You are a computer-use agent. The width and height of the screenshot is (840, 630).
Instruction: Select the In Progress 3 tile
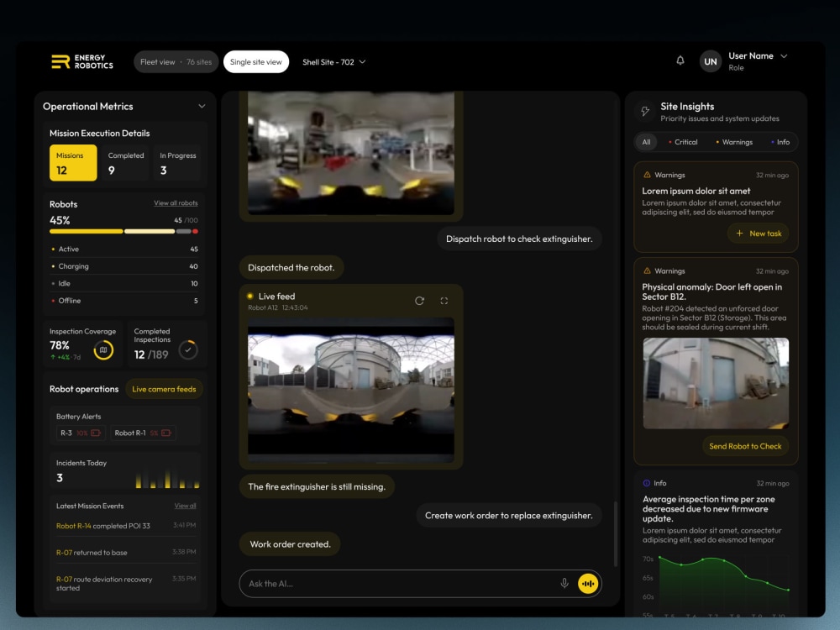(177, 163)
